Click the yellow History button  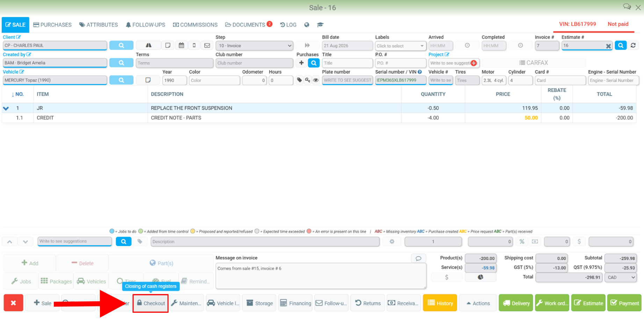coord(440,303)
